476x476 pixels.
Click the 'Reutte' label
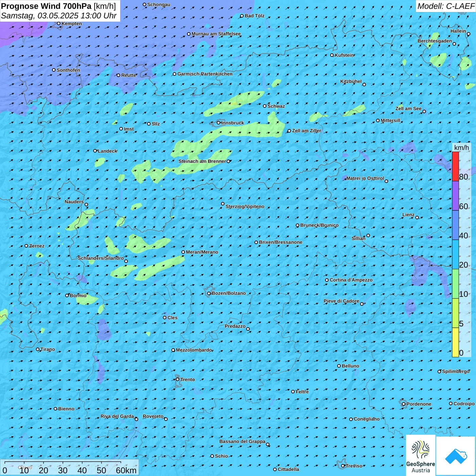129,75
